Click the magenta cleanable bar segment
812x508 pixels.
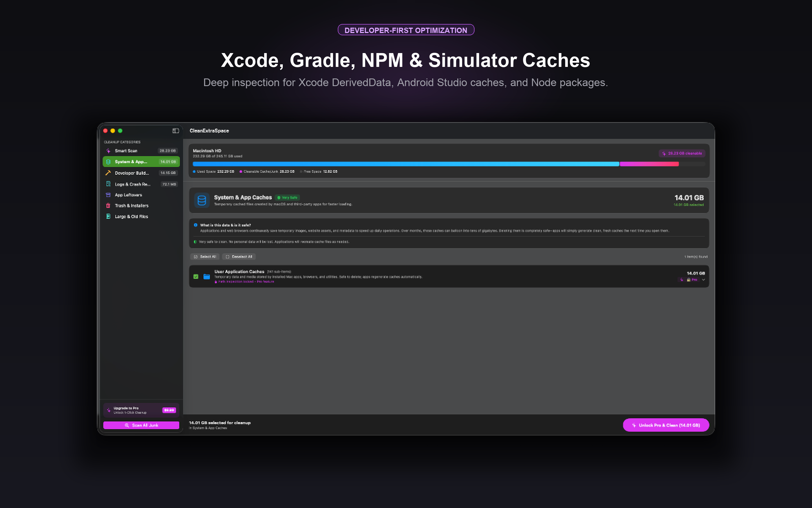(649, 164)
